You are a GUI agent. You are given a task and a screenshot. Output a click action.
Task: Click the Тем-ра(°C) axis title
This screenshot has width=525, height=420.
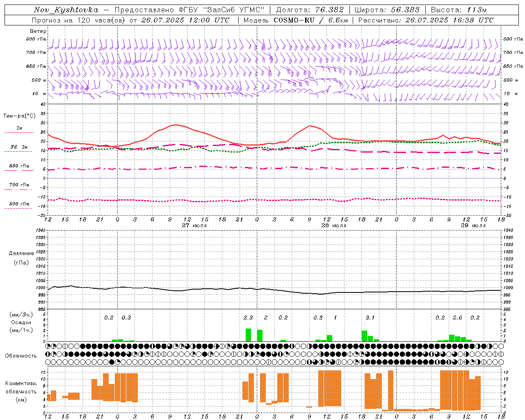pos(19,116)
